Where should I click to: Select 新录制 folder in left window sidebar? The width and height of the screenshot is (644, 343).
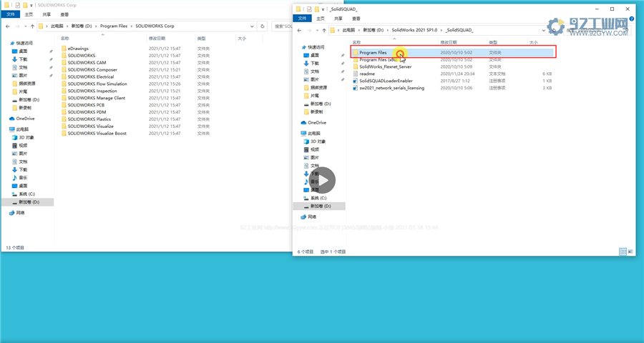point(21,108)
